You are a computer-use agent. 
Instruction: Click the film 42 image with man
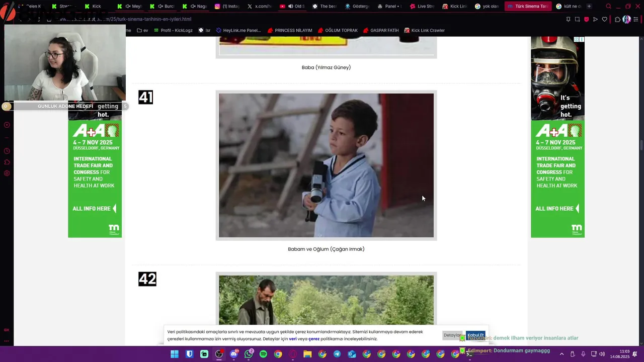(x=326, y=300)
